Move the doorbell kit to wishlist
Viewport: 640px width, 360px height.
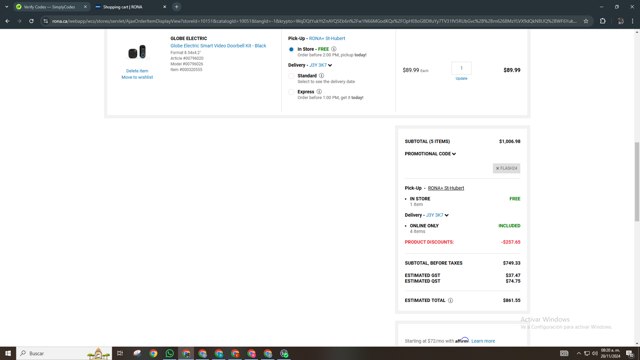pyautogui.click(x=137, y=77)
